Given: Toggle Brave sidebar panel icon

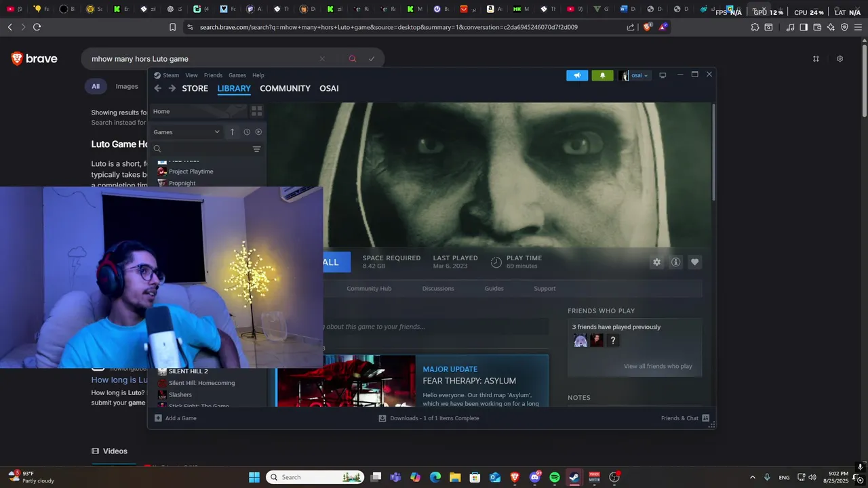Looking at the screenshot, I should pos(804,27).
